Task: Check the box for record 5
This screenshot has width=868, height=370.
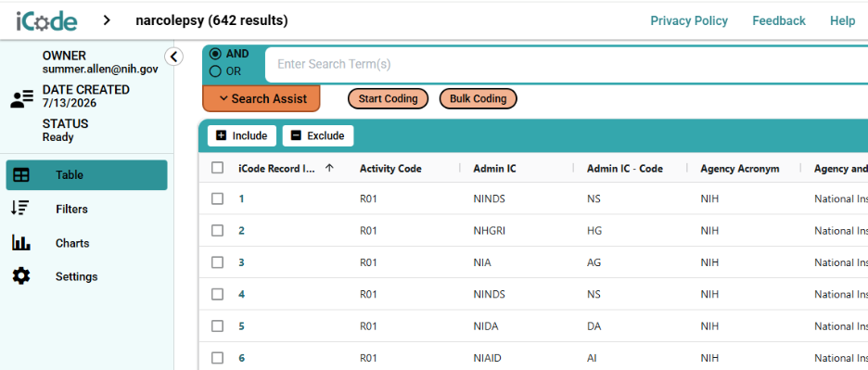Action: click(x=218, y=326)
